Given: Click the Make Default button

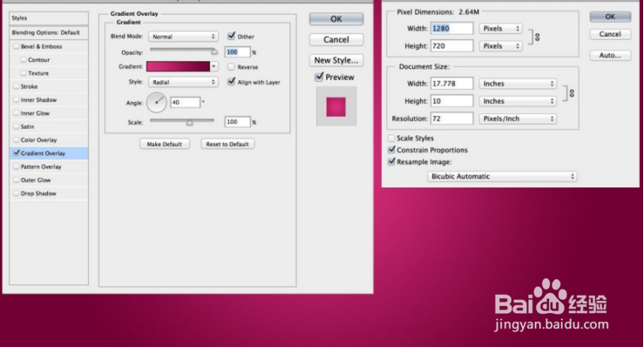Looking at the screenshot, I should click(165, 144).
